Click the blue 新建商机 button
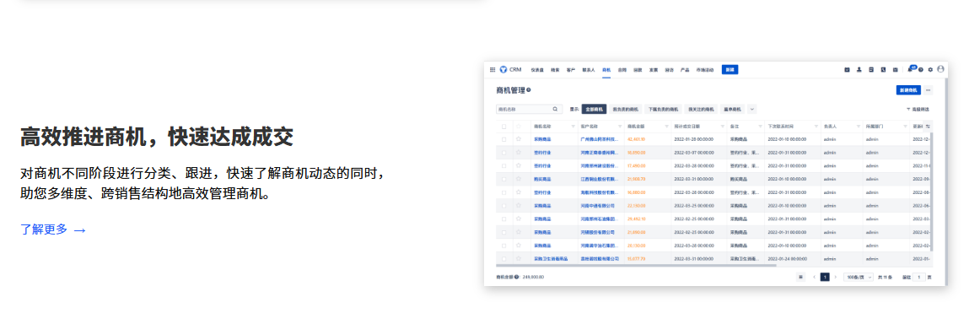This screenshot has width=980, height=324. tap(909, 90)
